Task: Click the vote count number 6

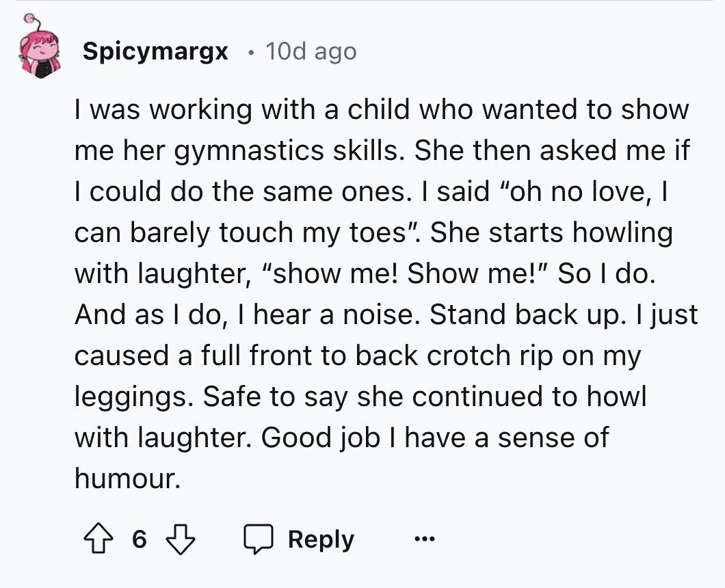Action: pos(139,539)
